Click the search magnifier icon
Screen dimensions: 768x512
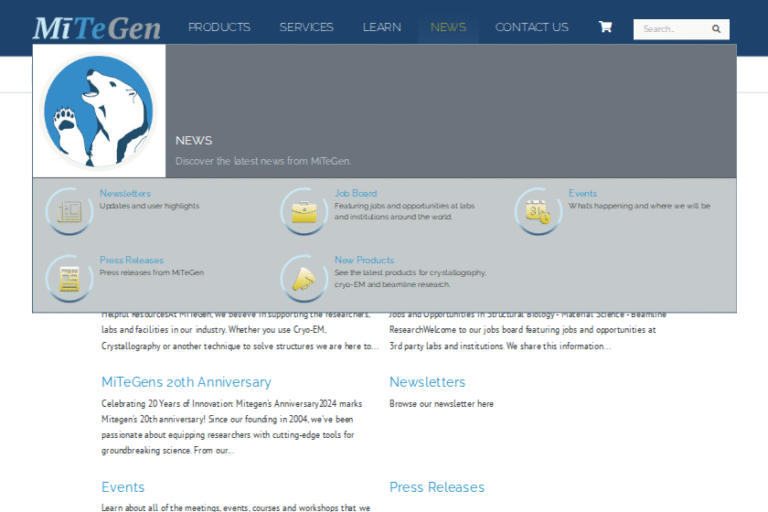coord(716,29)
